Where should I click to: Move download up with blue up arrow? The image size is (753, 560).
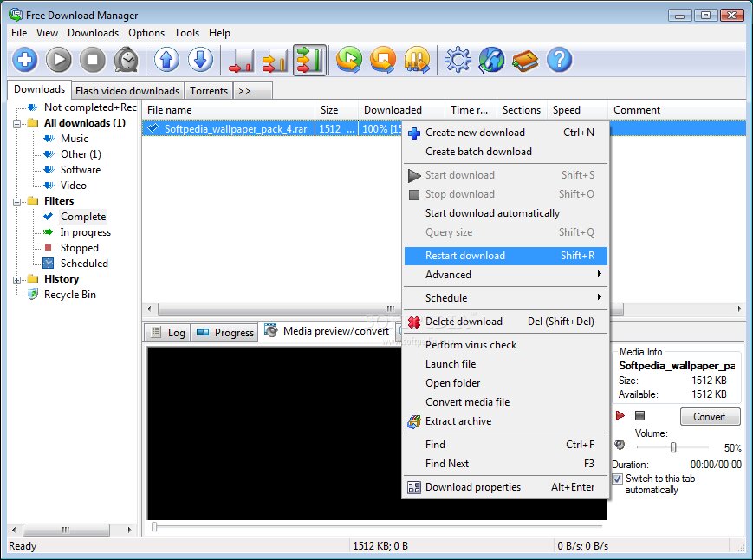click(166, 60)
